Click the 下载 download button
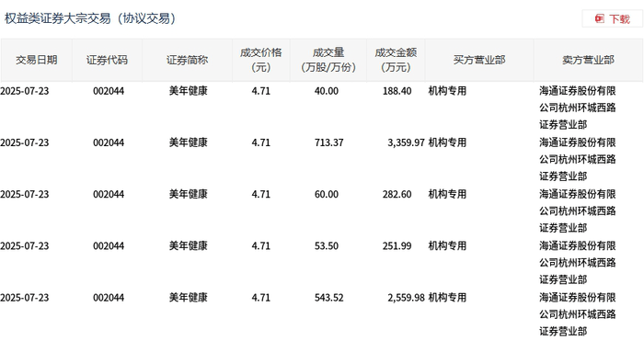The height and width of the screenshot is (341, 644). [x=613, y=19]
